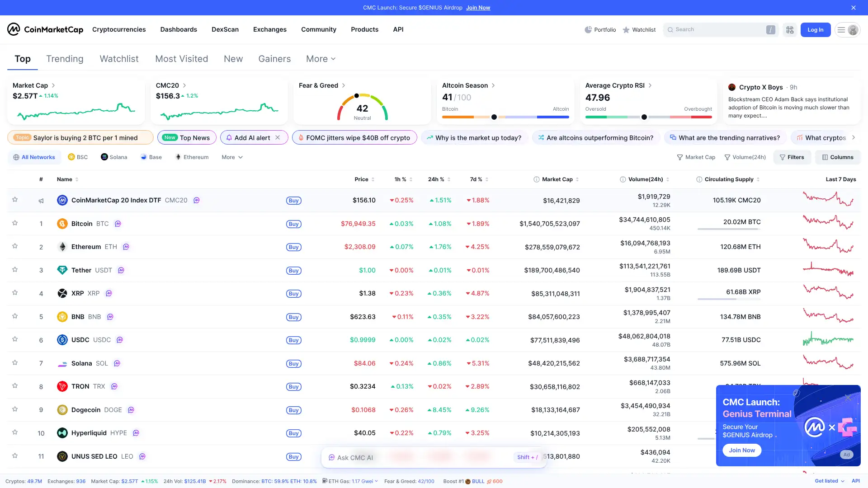
Task: Expand the More tabs dropdown
Action: tap(321, 59)
